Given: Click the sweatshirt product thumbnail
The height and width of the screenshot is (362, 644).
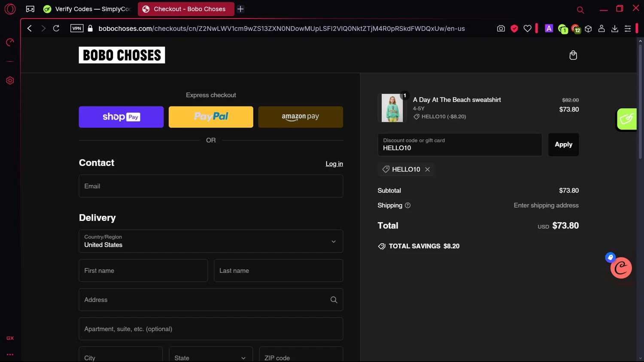Looking at the screenshot, I should coord(392,108).
